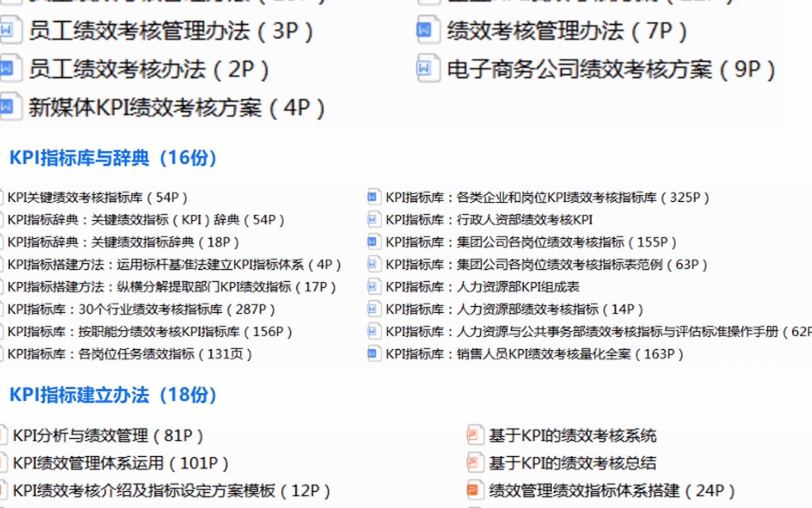Click file icon beside 人力资源部绩效考核指标（14P）
Screen dimensions: 812x508
[374, 309]
